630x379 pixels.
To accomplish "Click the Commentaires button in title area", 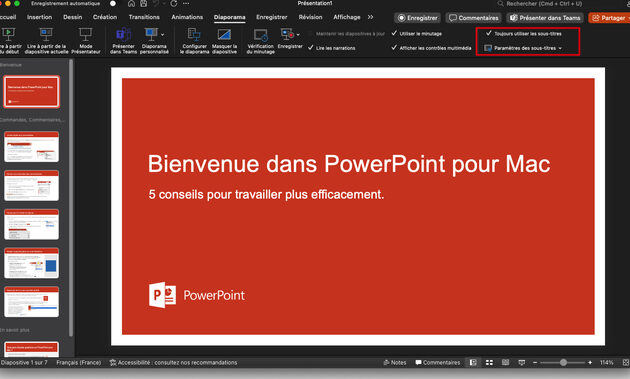I will point(474,18).
